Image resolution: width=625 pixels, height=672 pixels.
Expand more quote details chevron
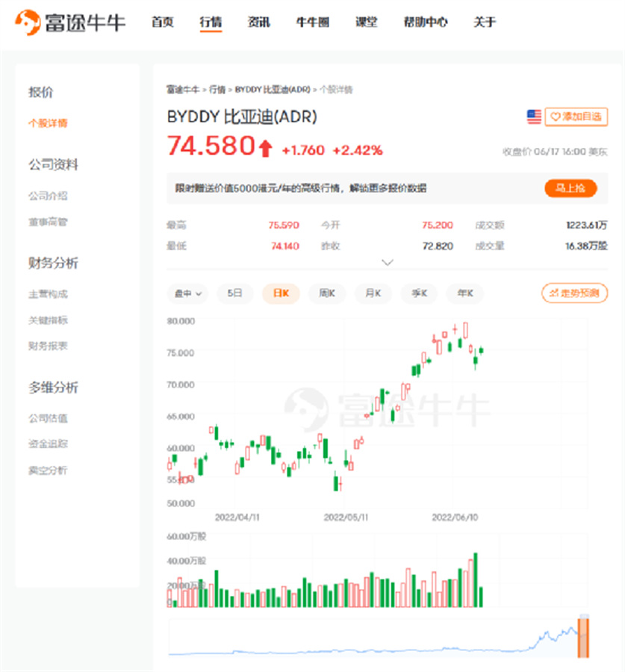[x=388, y=262]
